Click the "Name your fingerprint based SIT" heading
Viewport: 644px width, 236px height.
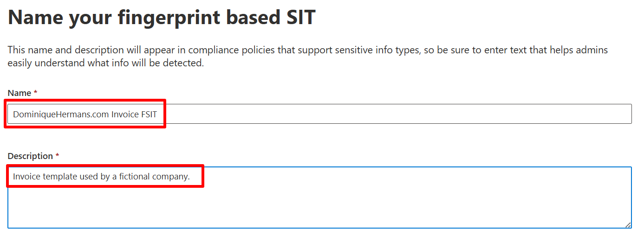click(162, 18)
